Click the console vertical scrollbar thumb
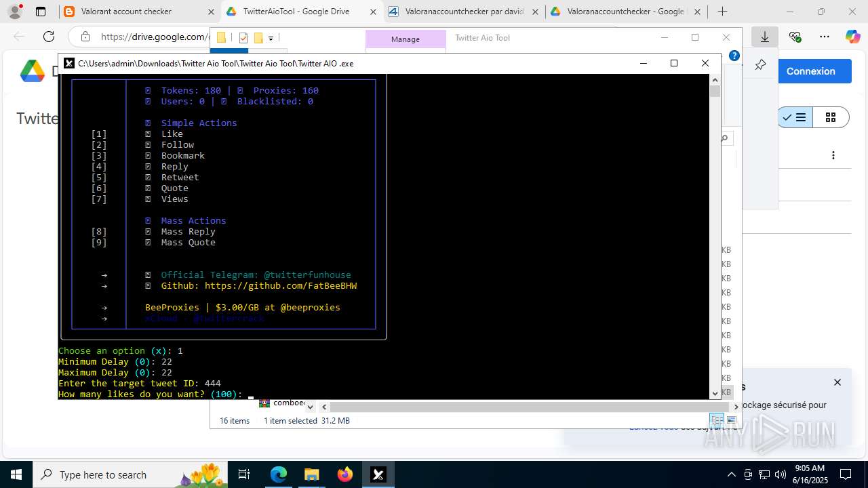Viewport: 868px width, 488px height. 715,91
